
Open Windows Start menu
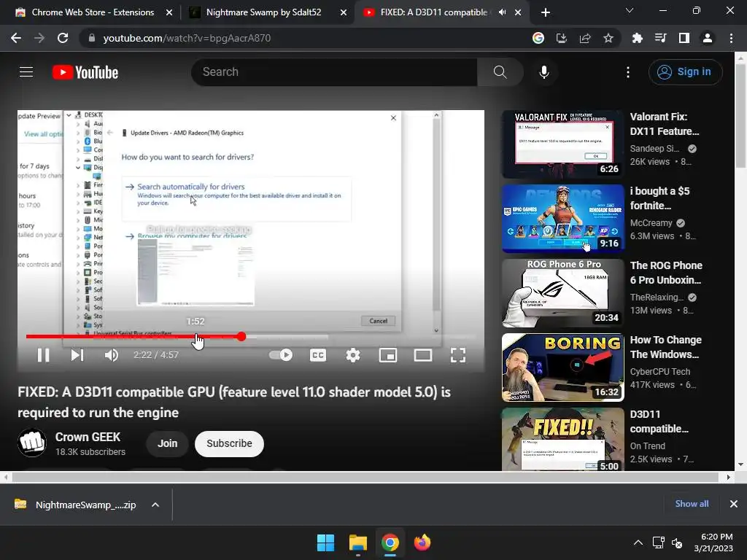point(326,542)
